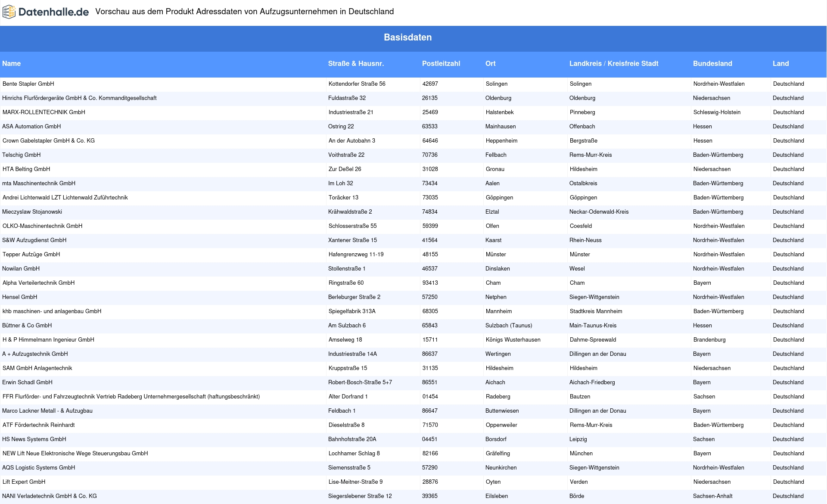This screenshot has width=827, height=504.
Task: Click the Bundesland column header
Action: click(712, 64)
